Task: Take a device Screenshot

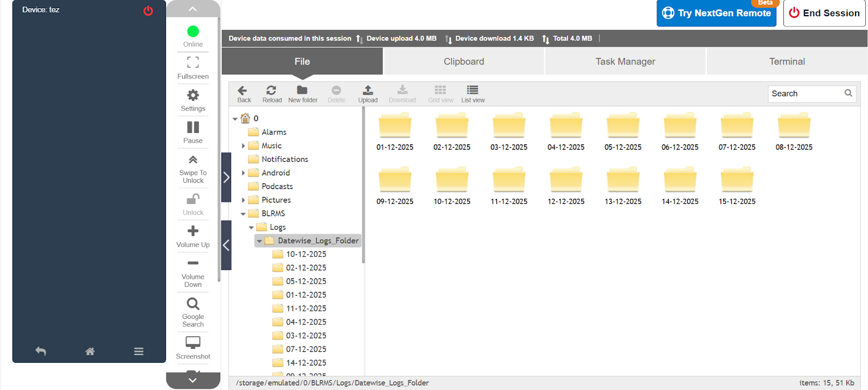Action: 193,343
